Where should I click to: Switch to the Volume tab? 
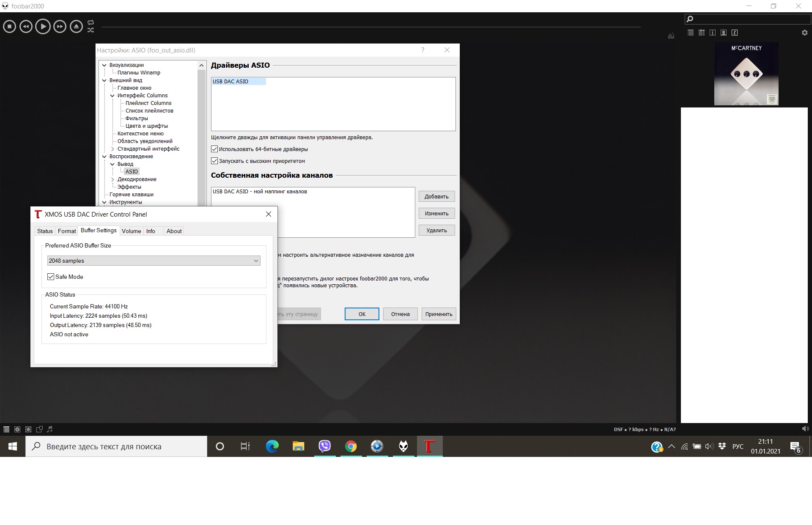pos(131,231)
